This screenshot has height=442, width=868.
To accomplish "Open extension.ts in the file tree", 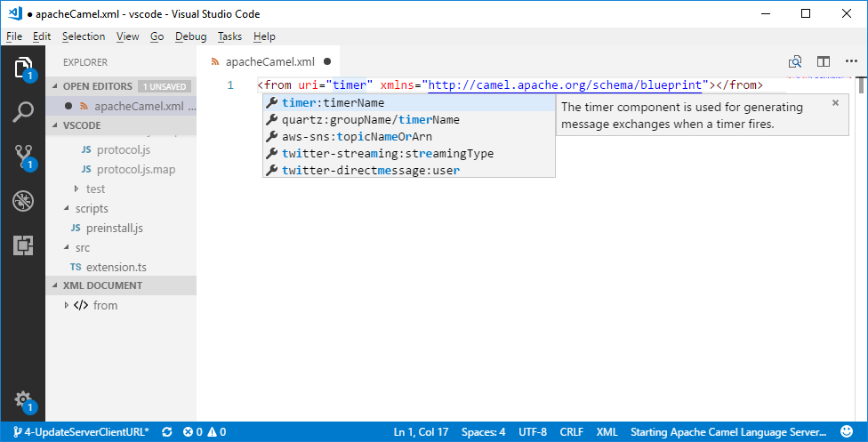I will tap(116, 267).
